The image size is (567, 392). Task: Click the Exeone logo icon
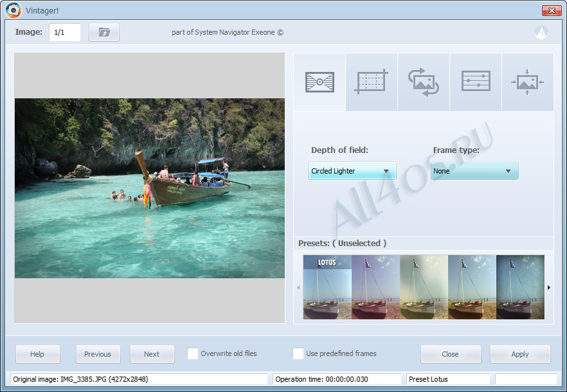coord(541,33)
